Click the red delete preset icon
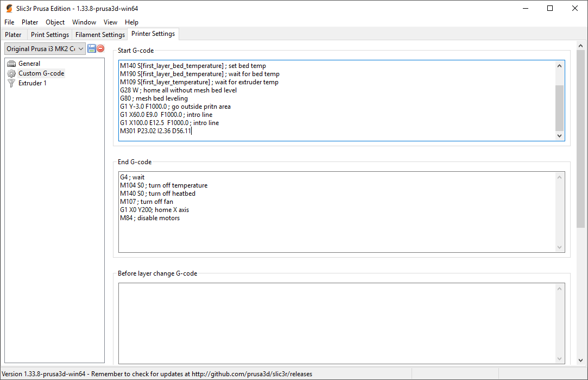The width and height of the screenshot is (588, 380). pyautogui.click(x=100, y=49)
